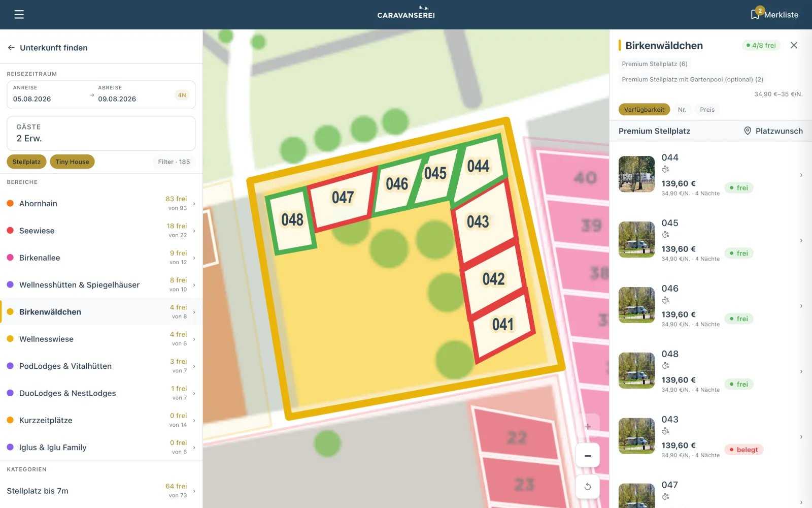Sort list by Nr.
Viewport: 812px width, 508px height.
coord(682,110)
